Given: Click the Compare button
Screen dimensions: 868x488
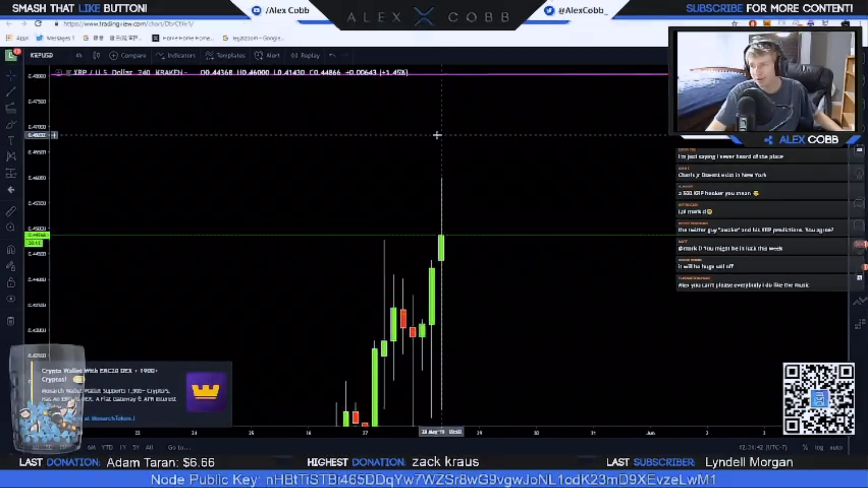Looking at the screenshot, I should (x=127, y=55).
